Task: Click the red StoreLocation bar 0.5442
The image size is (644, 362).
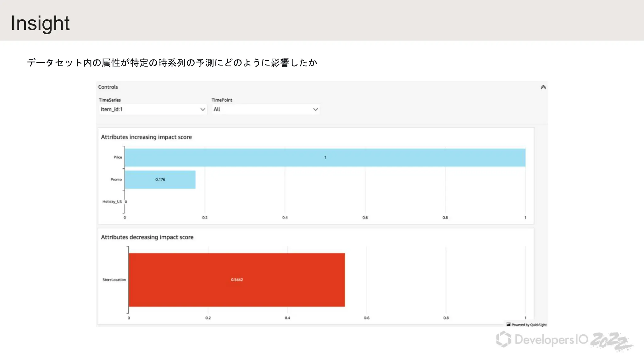Action: 237,280
